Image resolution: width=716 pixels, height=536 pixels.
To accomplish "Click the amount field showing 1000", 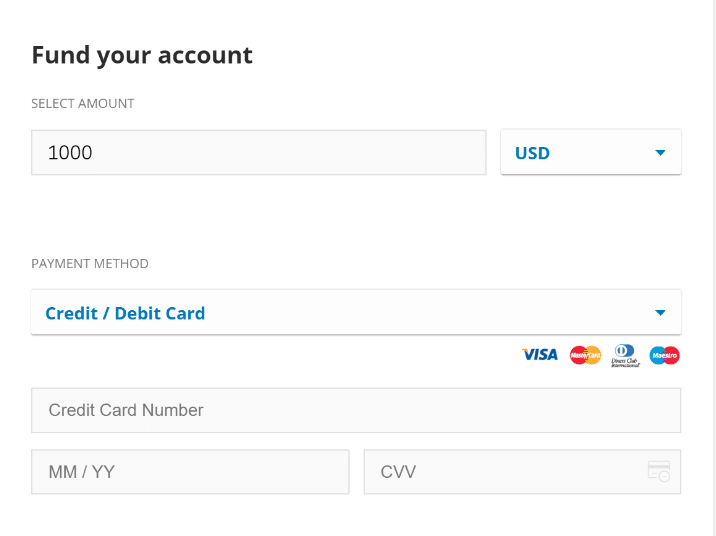I will pos(258,152).
